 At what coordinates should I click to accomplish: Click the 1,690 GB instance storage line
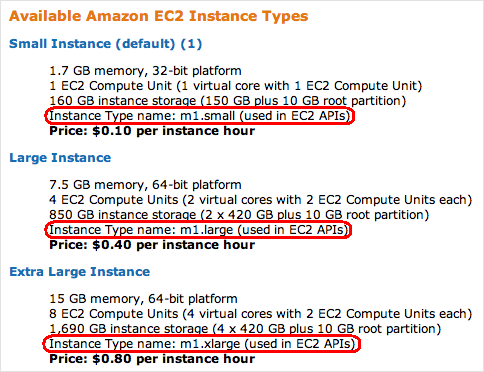coord(245,329)
